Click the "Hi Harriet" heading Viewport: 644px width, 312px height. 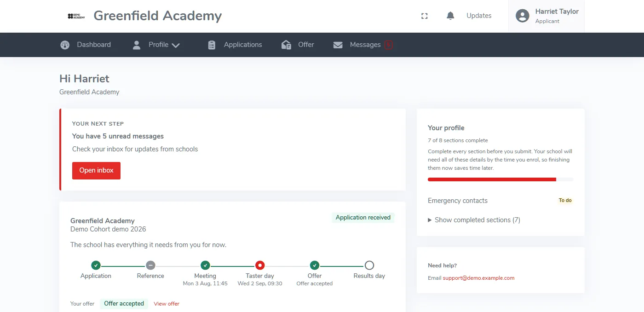coord(84,79)
